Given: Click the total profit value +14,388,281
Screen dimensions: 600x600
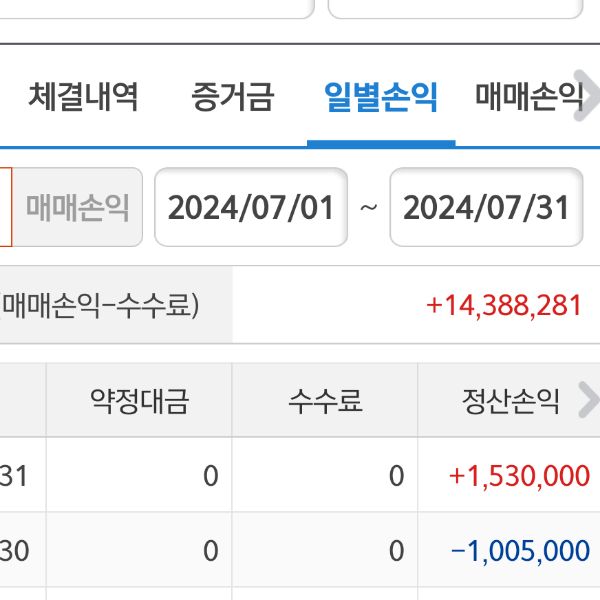Looking at the screenshot, I should coord(504,305).
